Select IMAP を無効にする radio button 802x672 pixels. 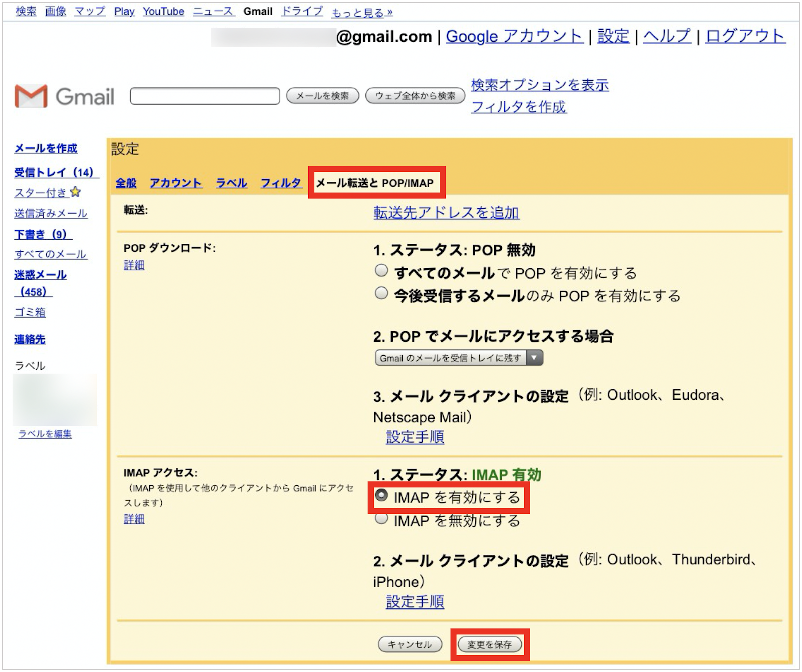[381, 519]
